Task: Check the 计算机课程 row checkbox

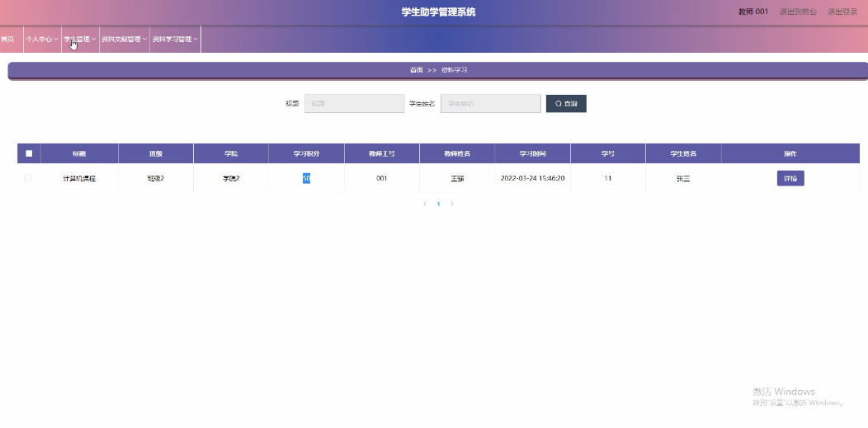Action: [x=28, y=179]
